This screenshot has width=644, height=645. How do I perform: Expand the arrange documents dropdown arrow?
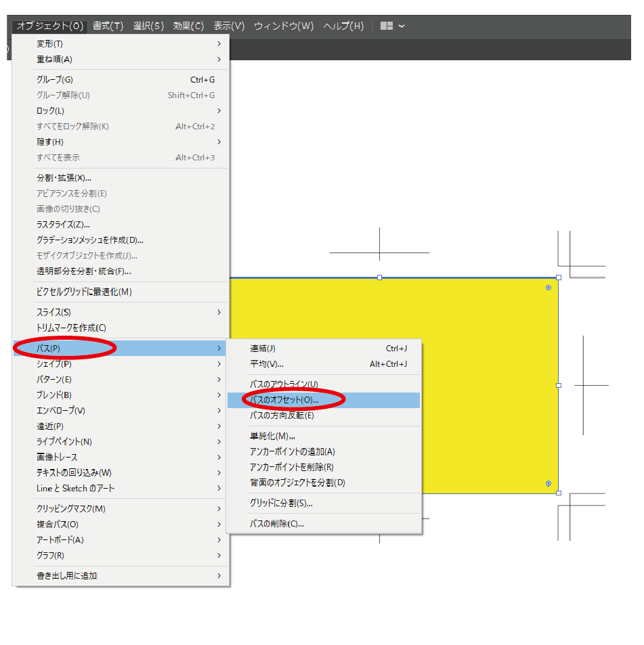pos(402,26)
